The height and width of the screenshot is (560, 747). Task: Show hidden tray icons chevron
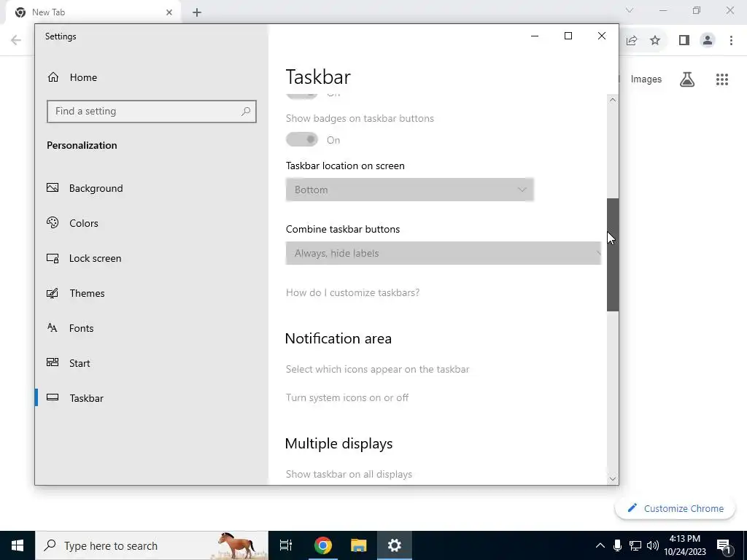tap(600, 545)
